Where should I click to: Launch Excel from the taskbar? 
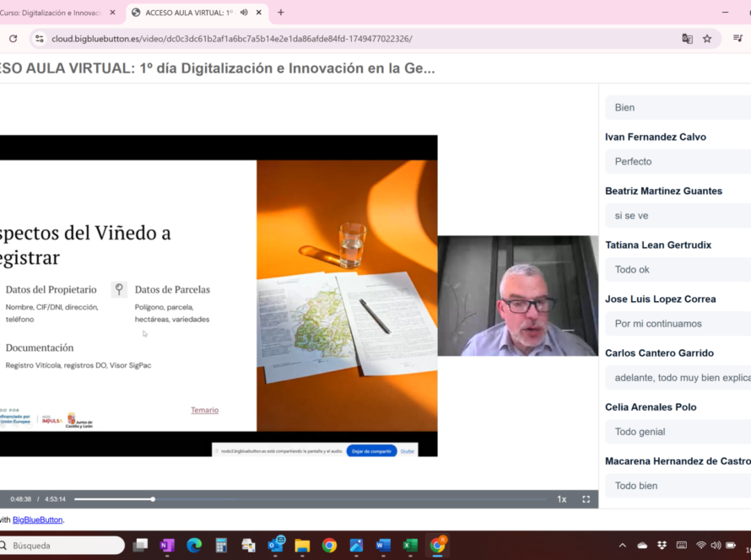[410, 546]
